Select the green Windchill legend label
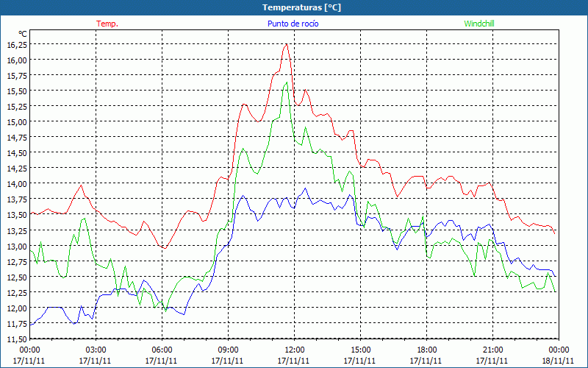This screenshot has width=588, height=368. pos(479,24)
